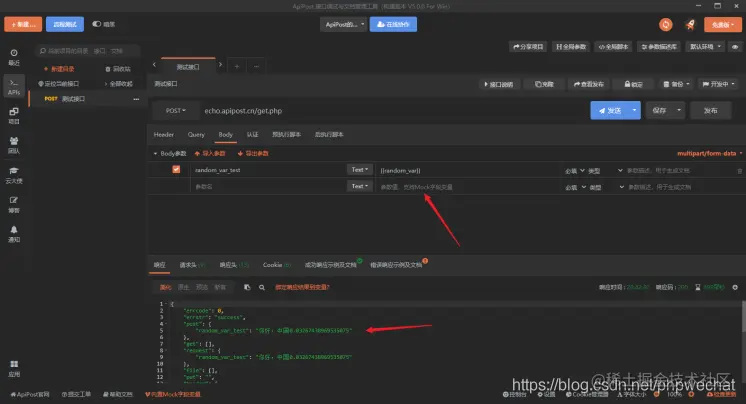The height and width of the screenshot is (404, 746).
Task: Click the parameter value field {{random_var}}
Action: (469, 170)
